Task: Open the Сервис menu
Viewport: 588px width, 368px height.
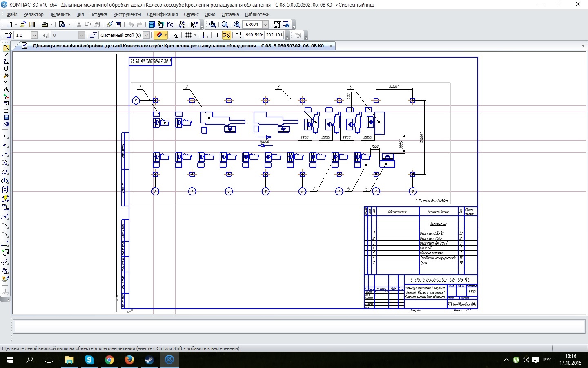Action: click(x=192, y=14)
